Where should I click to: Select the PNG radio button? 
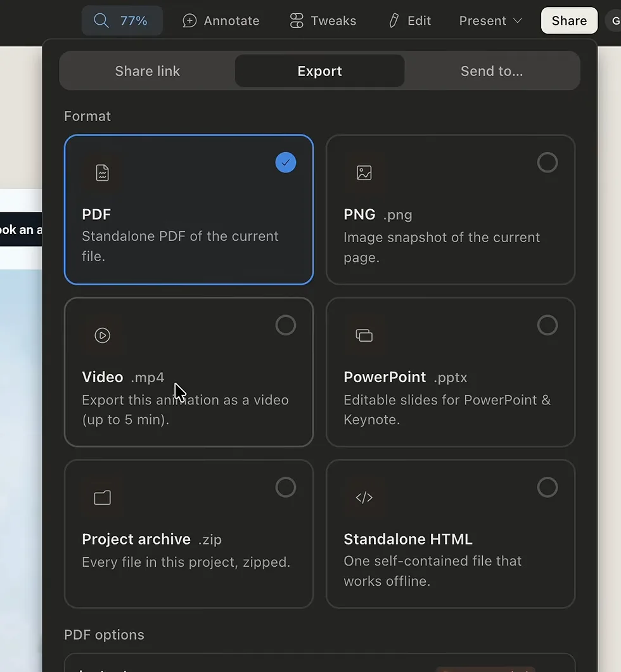(x=547, y=162)
